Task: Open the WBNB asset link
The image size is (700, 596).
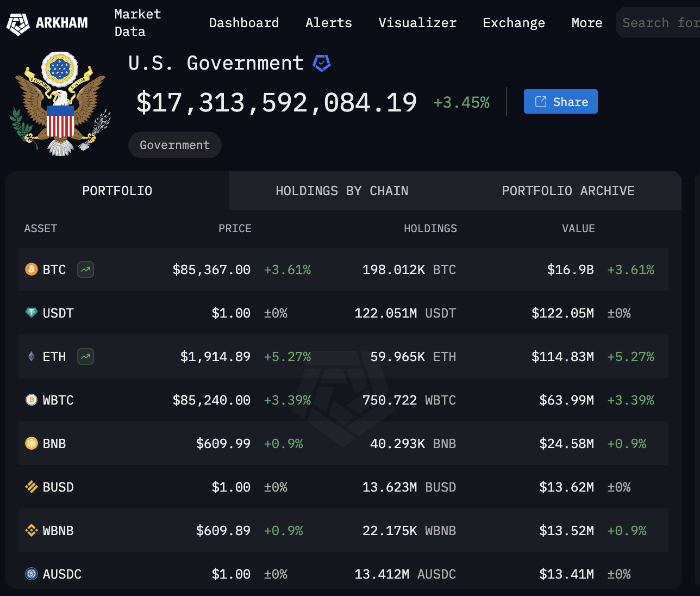Action: tap(58, 531)
